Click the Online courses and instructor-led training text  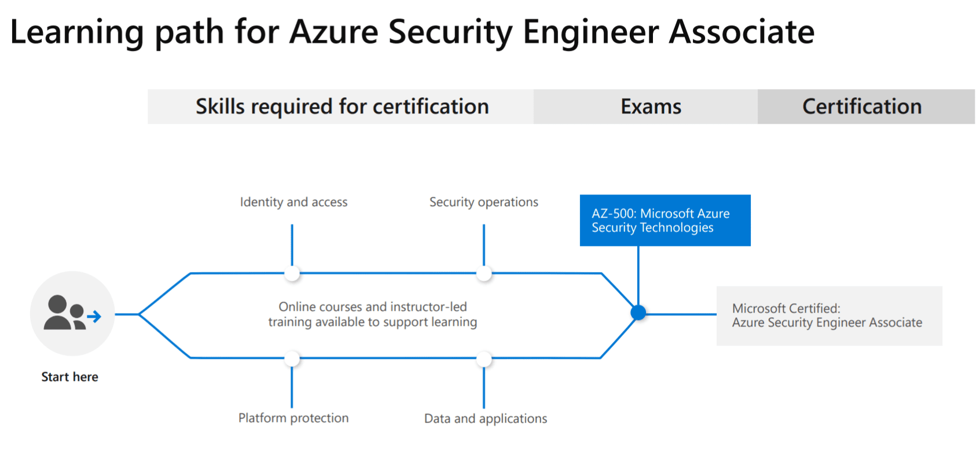click(373, 314)
